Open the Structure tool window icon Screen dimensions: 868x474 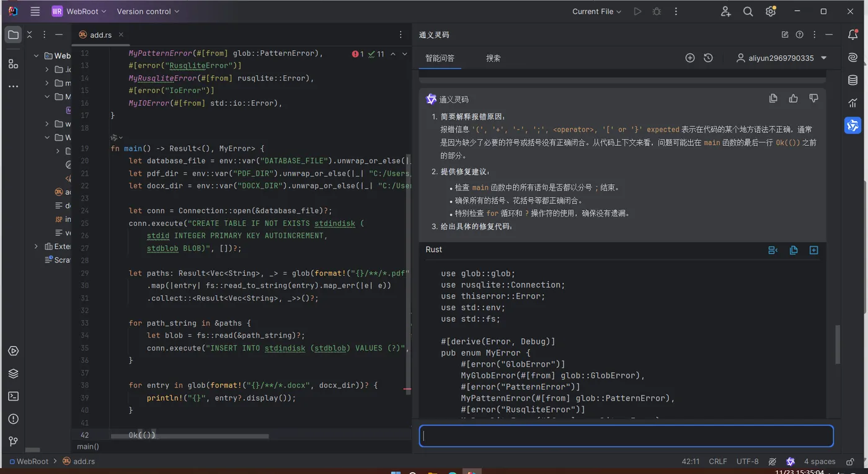point(13,64)
